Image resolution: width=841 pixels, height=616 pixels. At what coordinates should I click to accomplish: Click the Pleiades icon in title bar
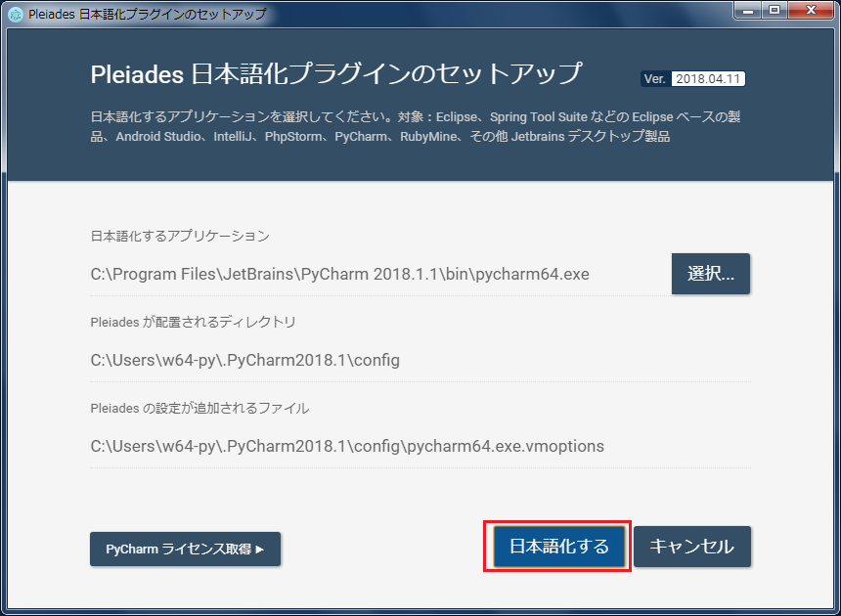pos(16,14)
